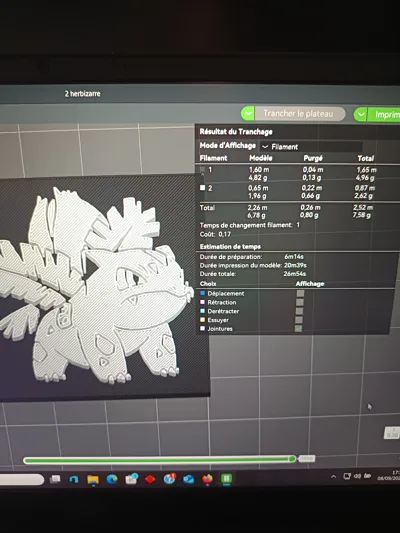Click the cyan Derétracter color swatch
This screenshot has width=400, height=533.
203,311
